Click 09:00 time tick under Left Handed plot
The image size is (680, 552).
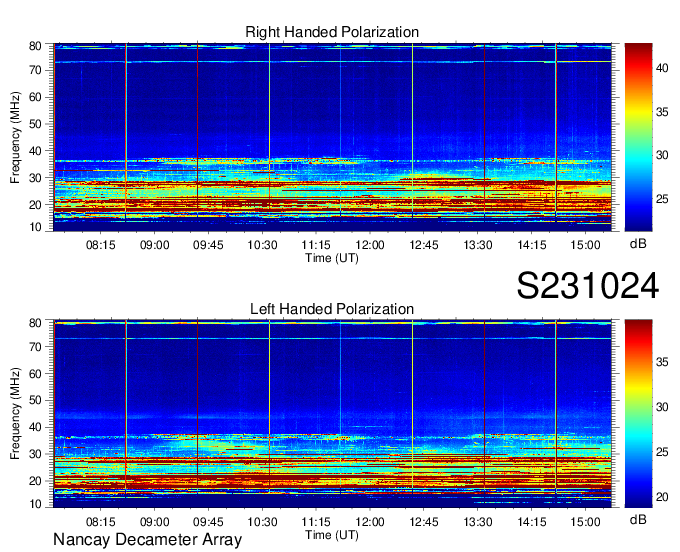(x=154, y=522)
